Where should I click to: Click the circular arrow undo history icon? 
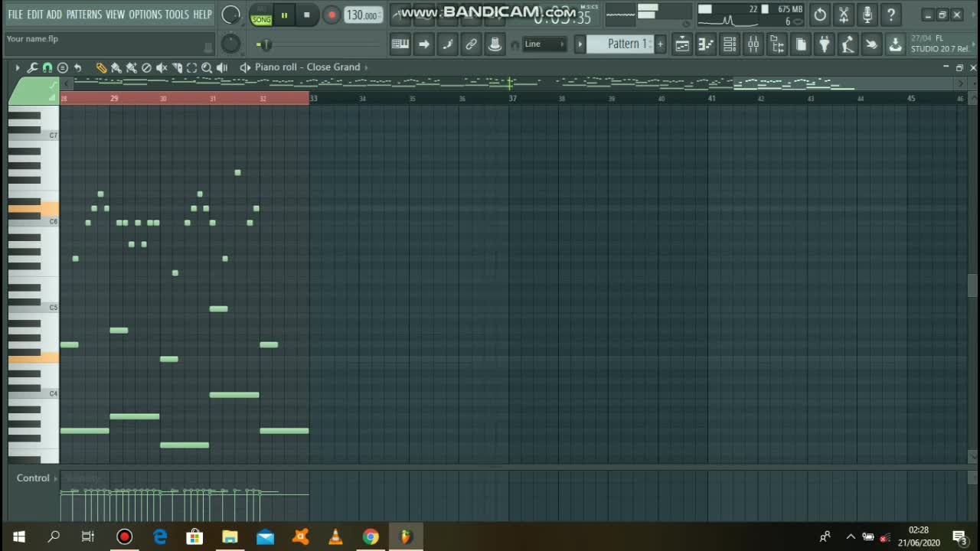pos(820,15)
